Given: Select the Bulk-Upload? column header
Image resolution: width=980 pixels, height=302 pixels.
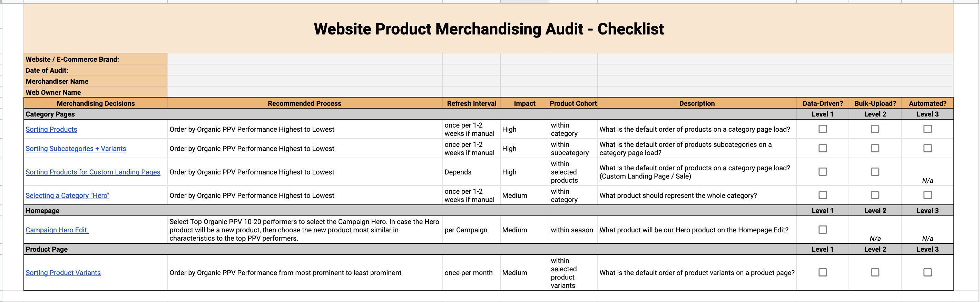Looking at the screenshot, I should tap(875, 103).
